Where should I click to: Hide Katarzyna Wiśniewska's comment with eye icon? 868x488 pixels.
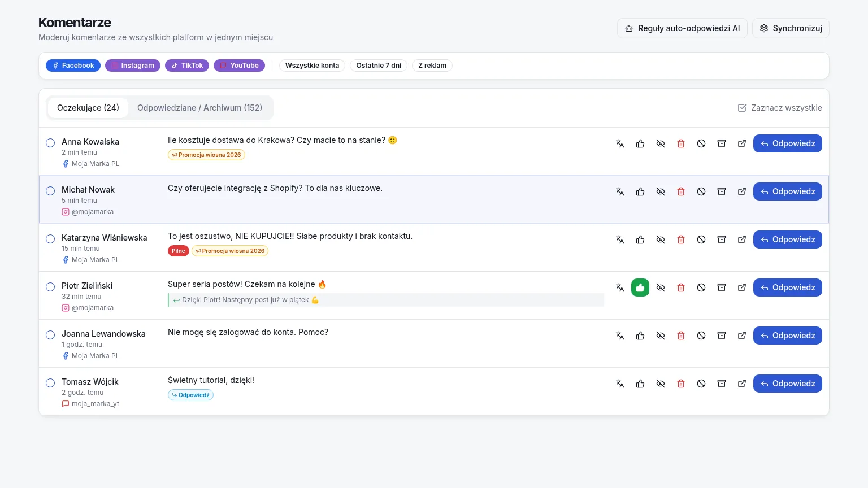[x=661, y=239]
